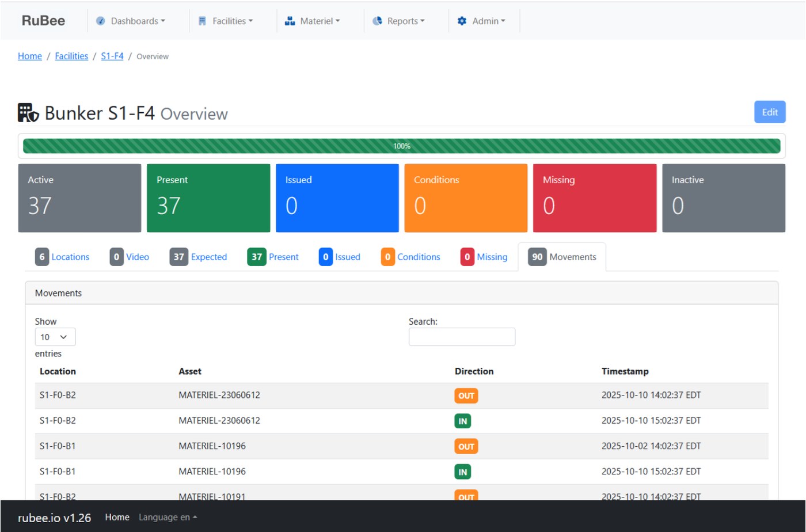Sort by the Asset column header
This screenshot has width=806, height=532.
click(190, 371)
